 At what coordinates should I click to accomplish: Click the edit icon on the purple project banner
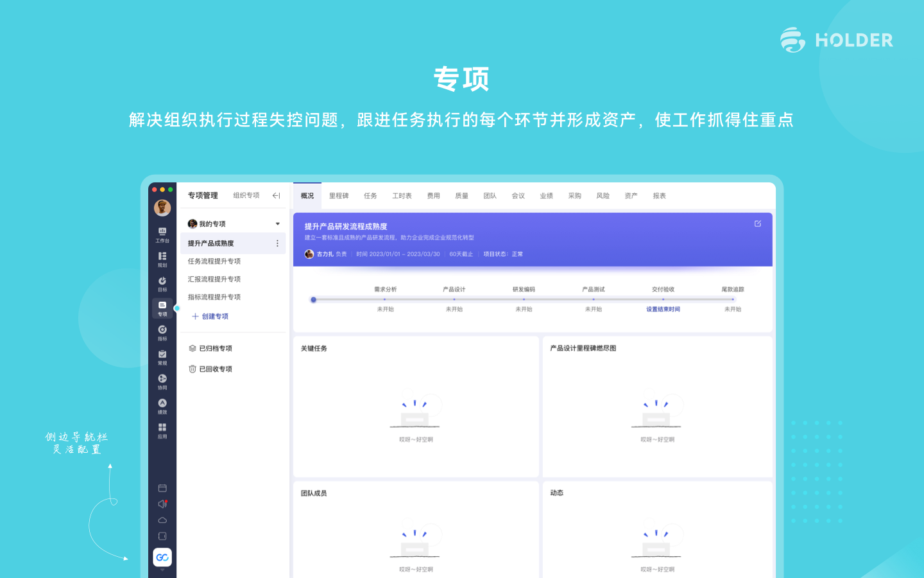[x=758, y=223]
